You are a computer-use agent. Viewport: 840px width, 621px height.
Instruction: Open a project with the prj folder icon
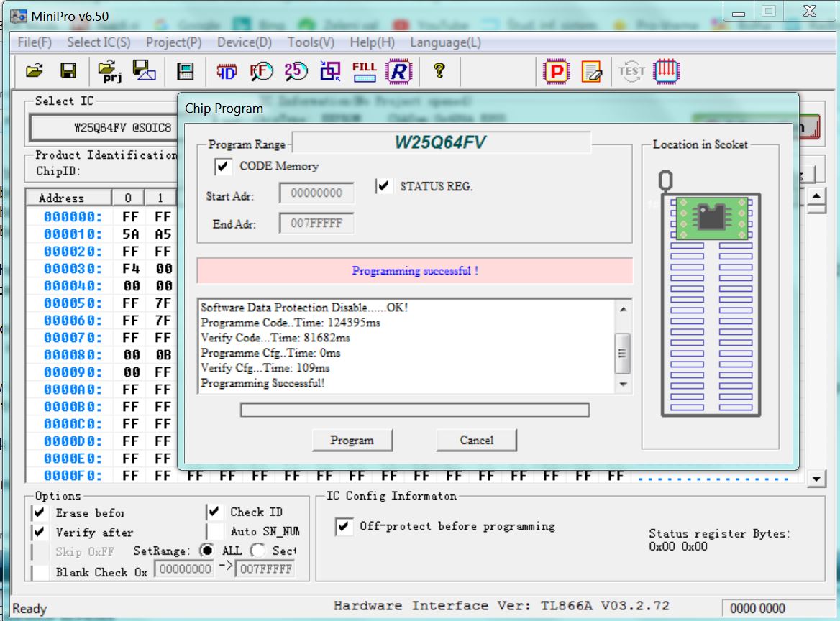110,71
